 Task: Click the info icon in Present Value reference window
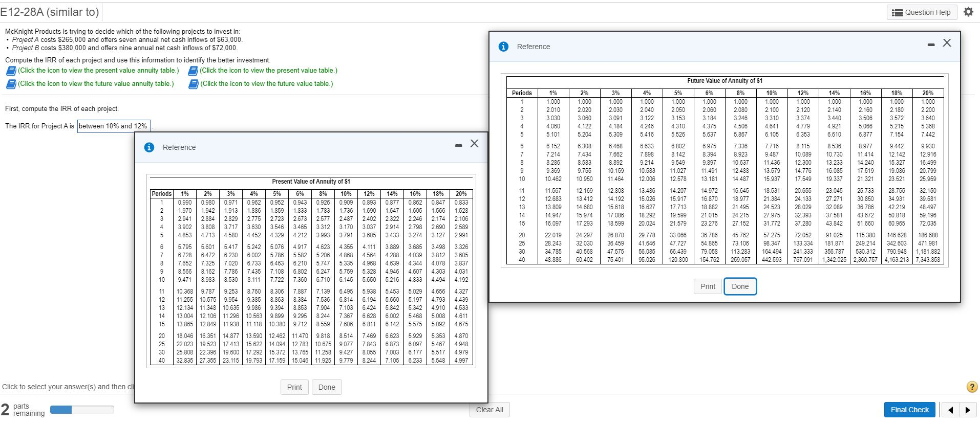pyautogui.click(x=150, y=147)
